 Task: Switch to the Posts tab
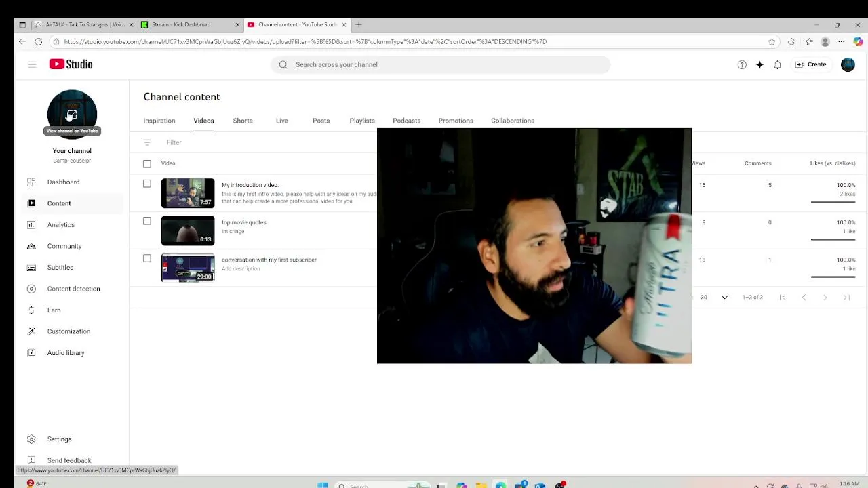[x=321, y=121]
